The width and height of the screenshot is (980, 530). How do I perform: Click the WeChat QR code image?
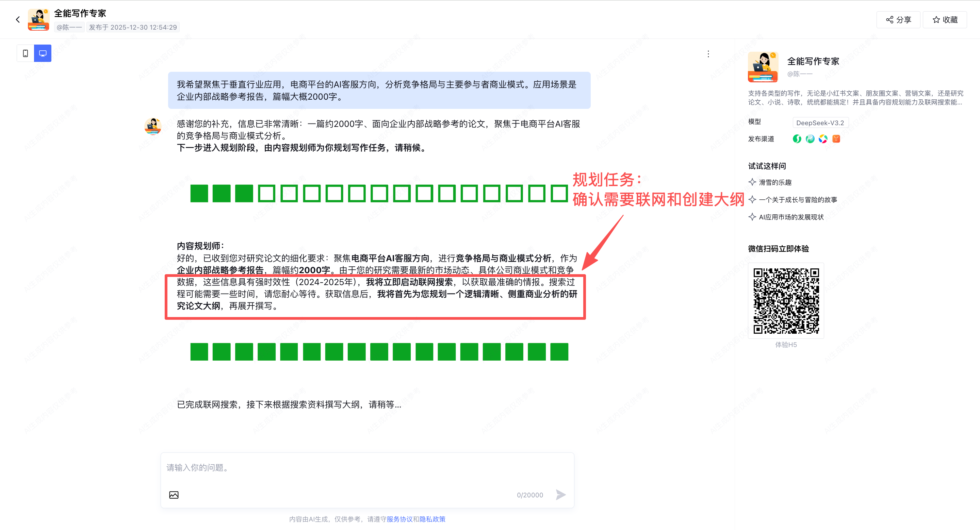pyautogui.click(x=786, y=301)
